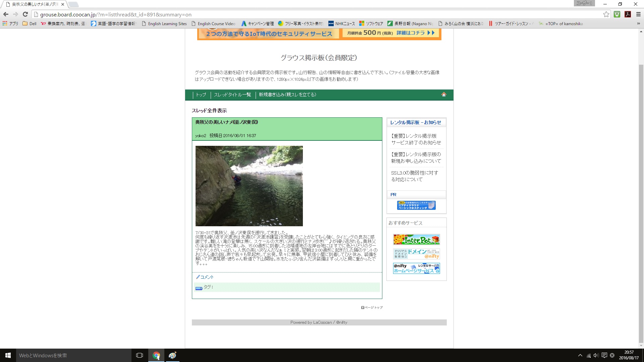Screen dimensions: 644x362
Task: Open the volume tray icon
Action: coord(596,355)
